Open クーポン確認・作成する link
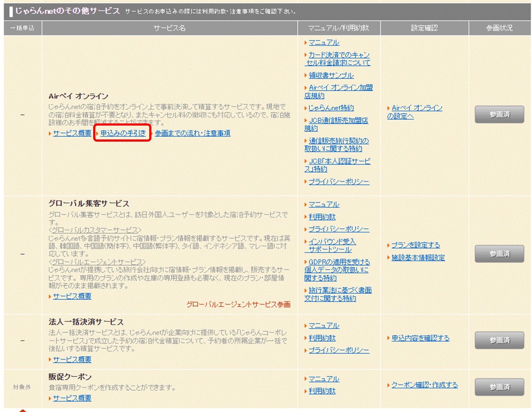 point(424,385)
